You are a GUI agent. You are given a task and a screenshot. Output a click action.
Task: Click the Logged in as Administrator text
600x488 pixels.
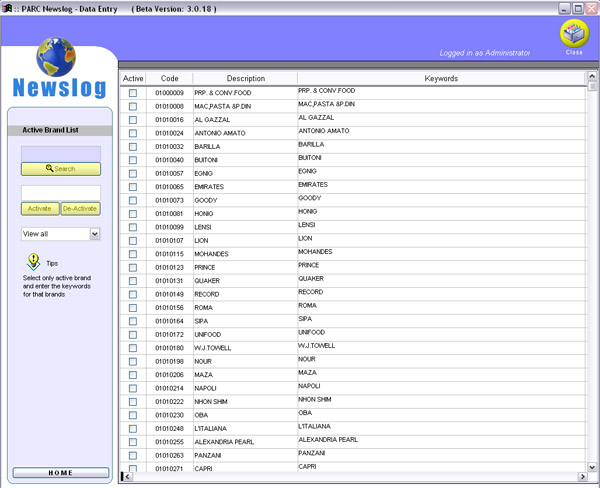pyautogui.click(x=484, y=53)
